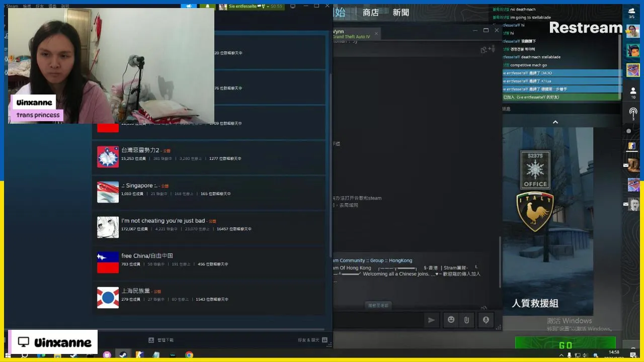
Task: Click the pink cat taskbar icon
Action: [x=107, y=355]
